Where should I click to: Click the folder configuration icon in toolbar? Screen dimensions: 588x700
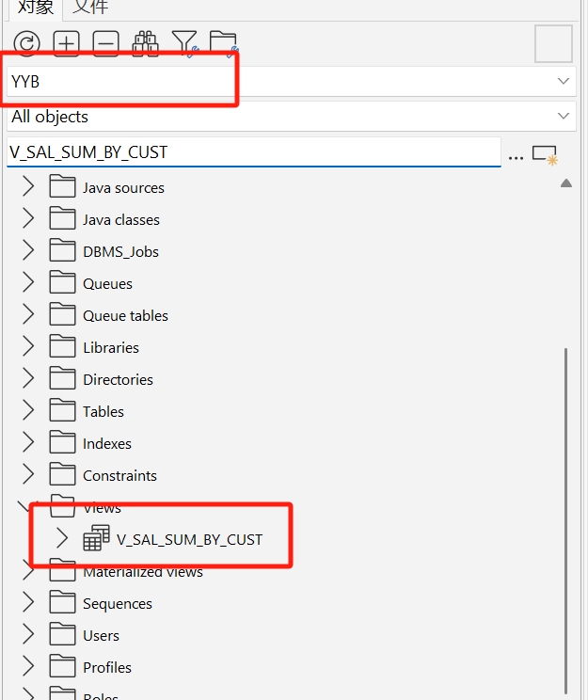click(224, 43)
